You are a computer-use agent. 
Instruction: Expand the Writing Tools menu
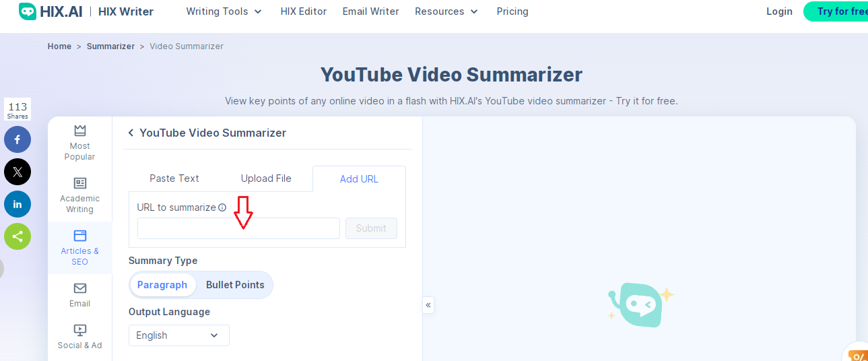point(224,11)
